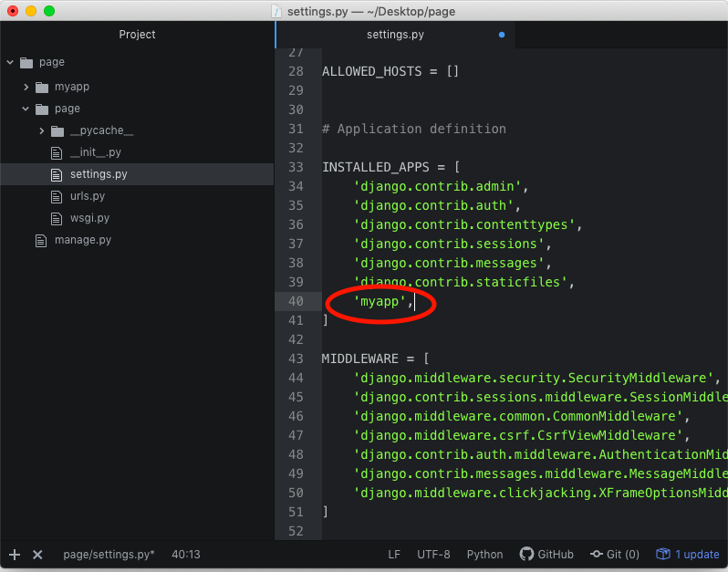Click the INSTALLED_APPS text

[x=376, y=167]
